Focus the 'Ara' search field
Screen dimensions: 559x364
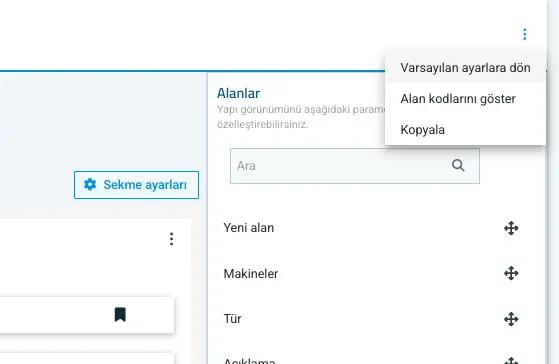pos(355,166)
